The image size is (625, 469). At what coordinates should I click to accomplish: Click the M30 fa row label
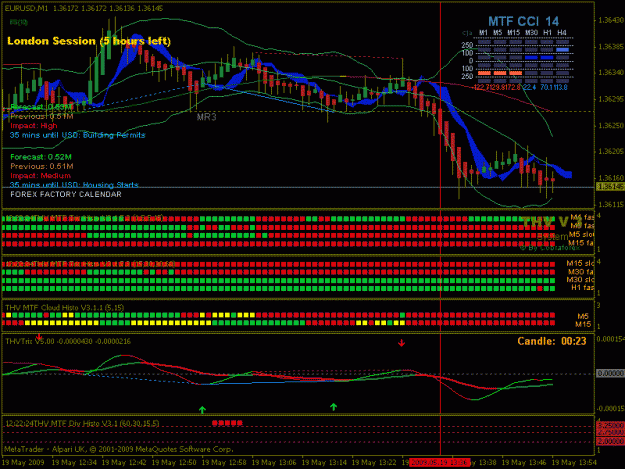[x=580, y=272]
